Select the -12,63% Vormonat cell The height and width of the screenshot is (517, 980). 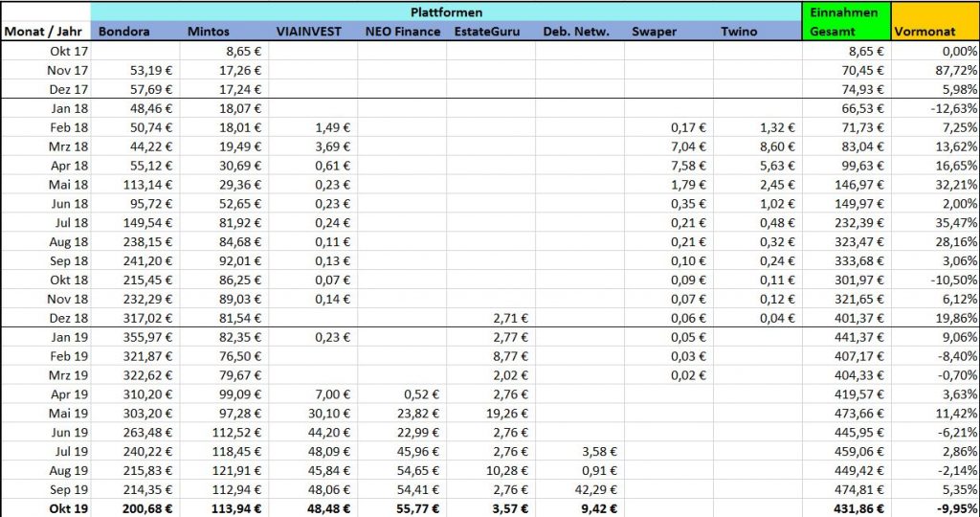point(936,108)
